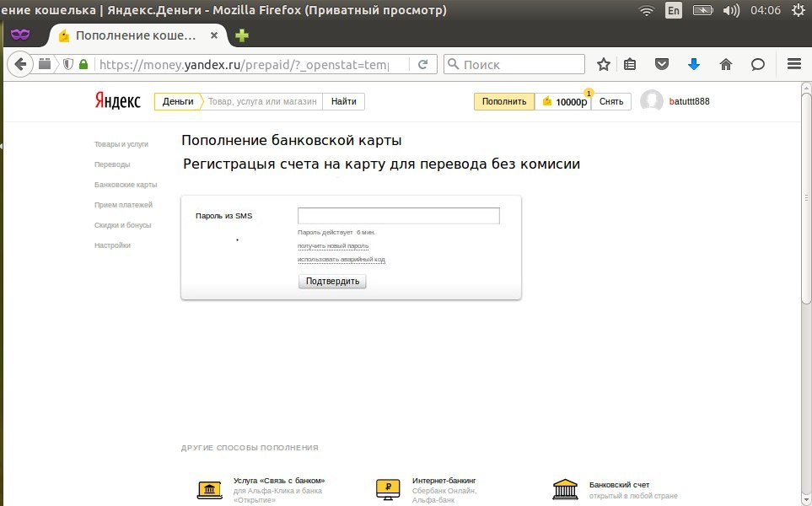Open the Firefox hamburger menu
Viewport: 812px width, 506px height.
tap(793, 64)
